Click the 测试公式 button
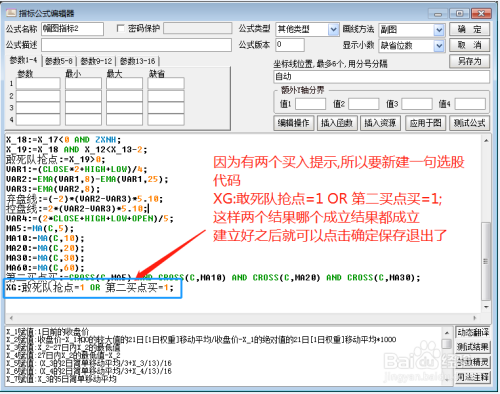 [469, 123]
